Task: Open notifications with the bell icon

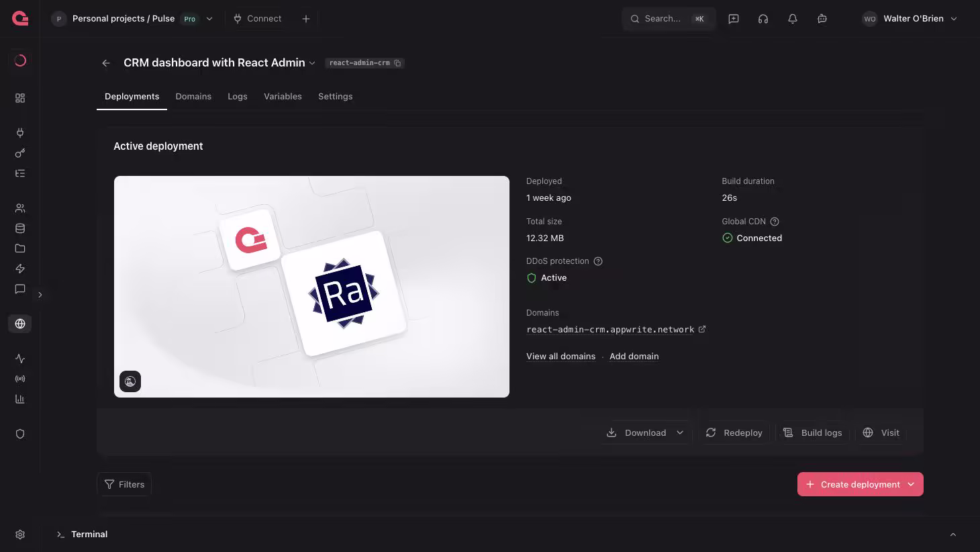Action: [x=793, y=19]
